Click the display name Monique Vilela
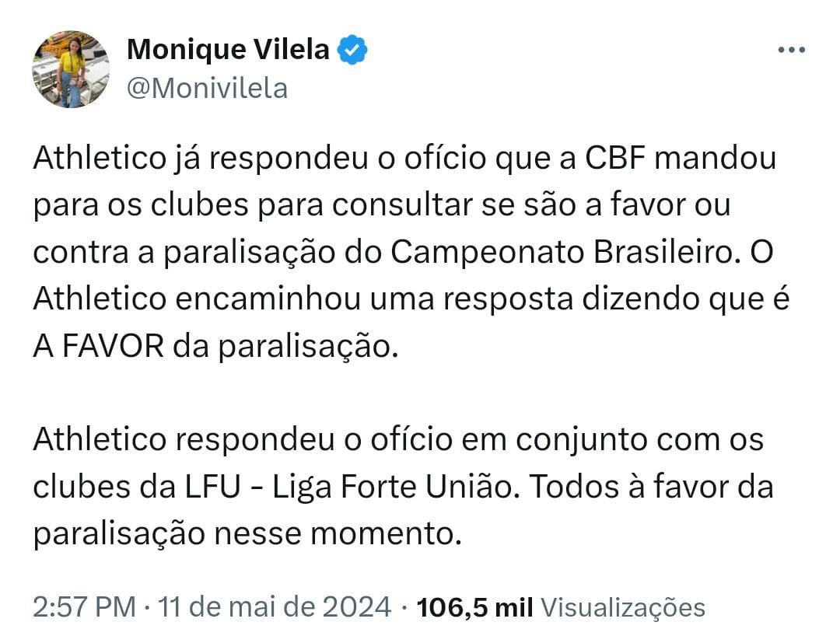840x643 pixels. coord(228,49)
